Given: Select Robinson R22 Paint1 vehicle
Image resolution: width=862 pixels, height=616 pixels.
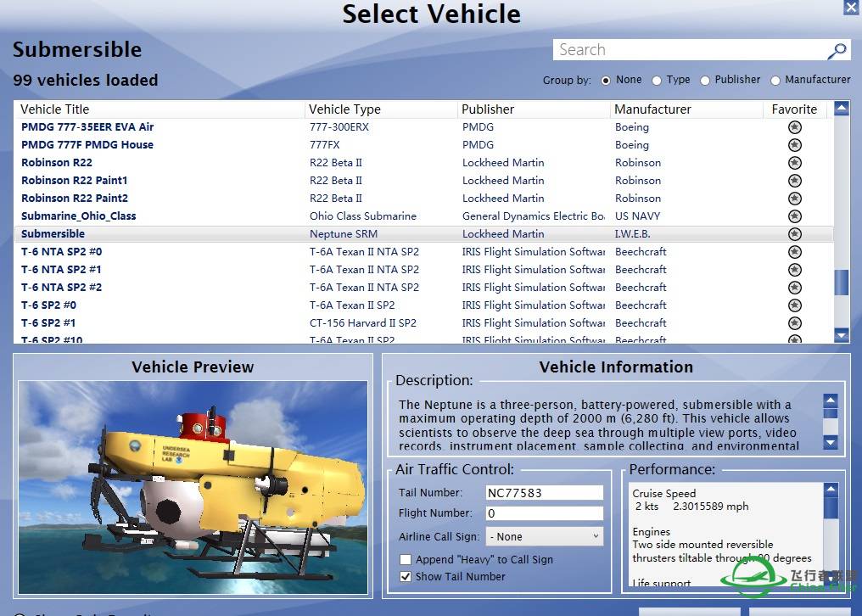Looking at the screenshot, I should (x=74, y=181).
